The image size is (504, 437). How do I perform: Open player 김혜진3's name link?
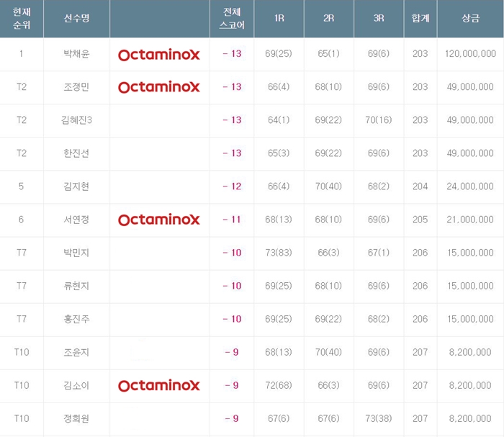(x=76, y=120)
